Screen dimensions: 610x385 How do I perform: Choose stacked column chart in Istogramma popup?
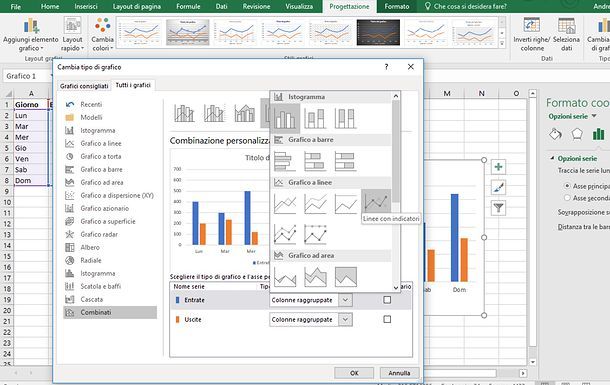pyautogui.click(x=315, y=118)
